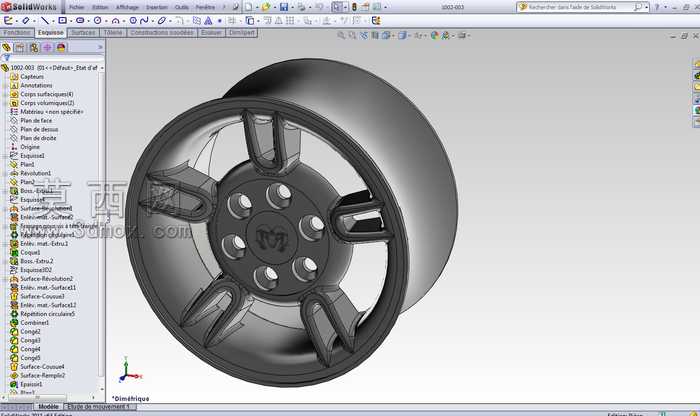Screen dimensions: 700x416
Task: Open the help search options dropdown arrow
Action: (x=646, y=7)
